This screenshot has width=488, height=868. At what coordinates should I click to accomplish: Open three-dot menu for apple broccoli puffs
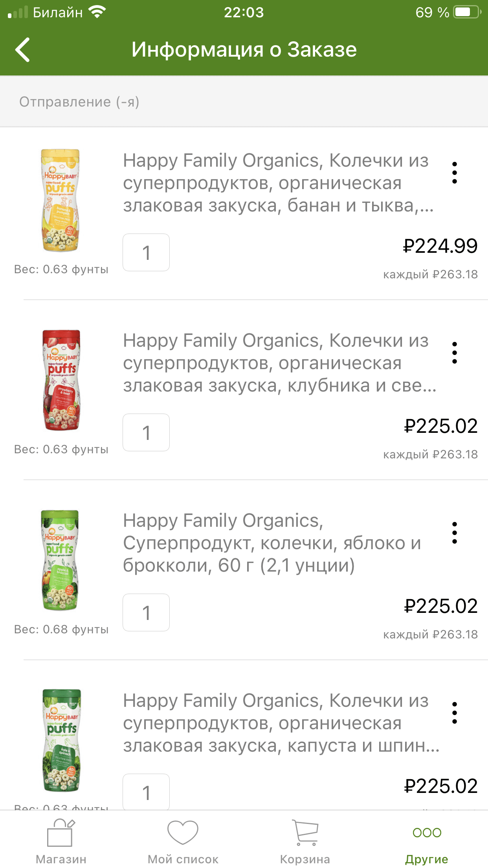(454, 533)
